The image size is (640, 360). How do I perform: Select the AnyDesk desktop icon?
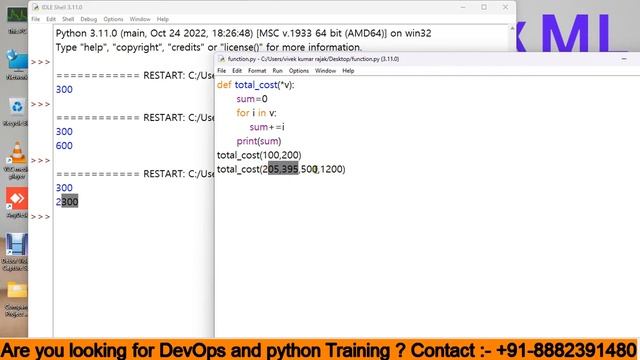click(17, 203)
